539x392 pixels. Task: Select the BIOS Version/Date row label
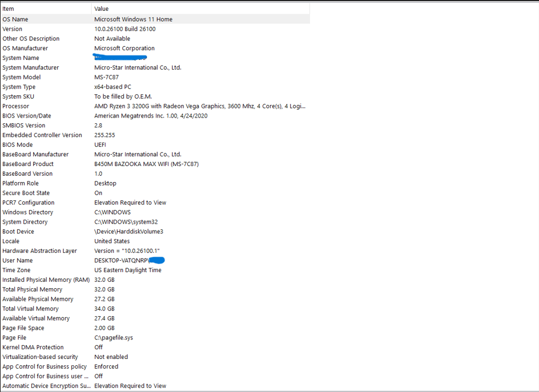click(x=26, y=115)
